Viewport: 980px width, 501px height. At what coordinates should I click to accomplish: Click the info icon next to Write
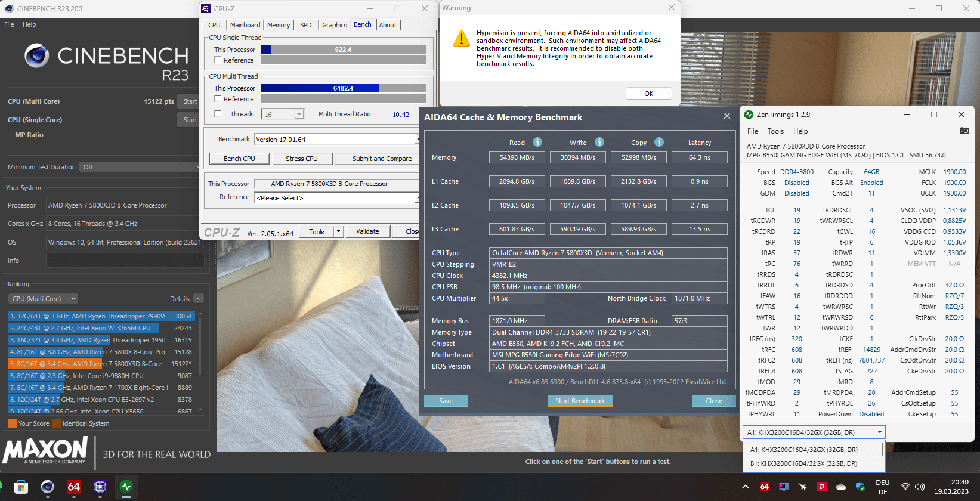pyautogui.click(x=599, y=142)
